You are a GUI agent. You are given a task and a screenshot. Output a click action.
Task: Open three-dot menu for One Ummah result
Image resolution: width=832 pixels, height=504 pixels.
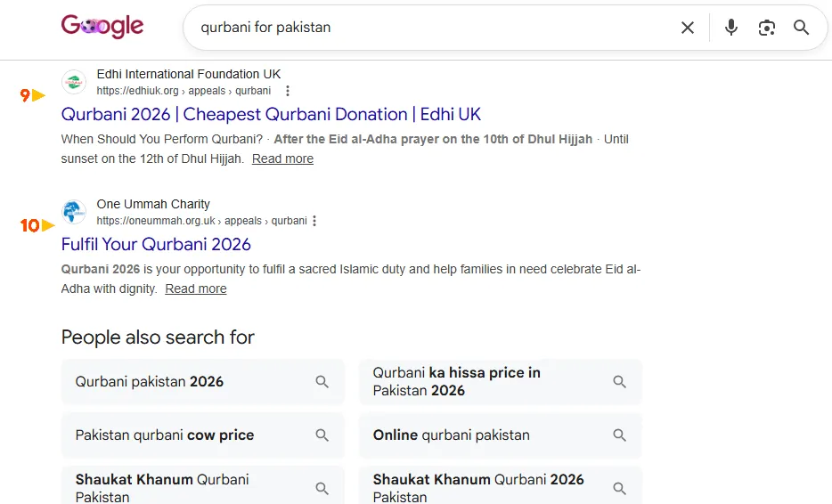coord(314,221)
